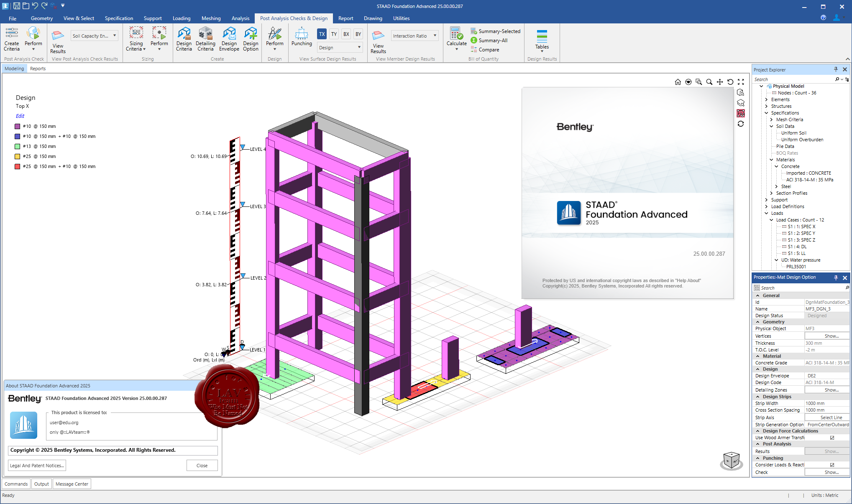Open the Message Center tab
The height and width of the screenshot is (504, 852).
pos(72,484)
